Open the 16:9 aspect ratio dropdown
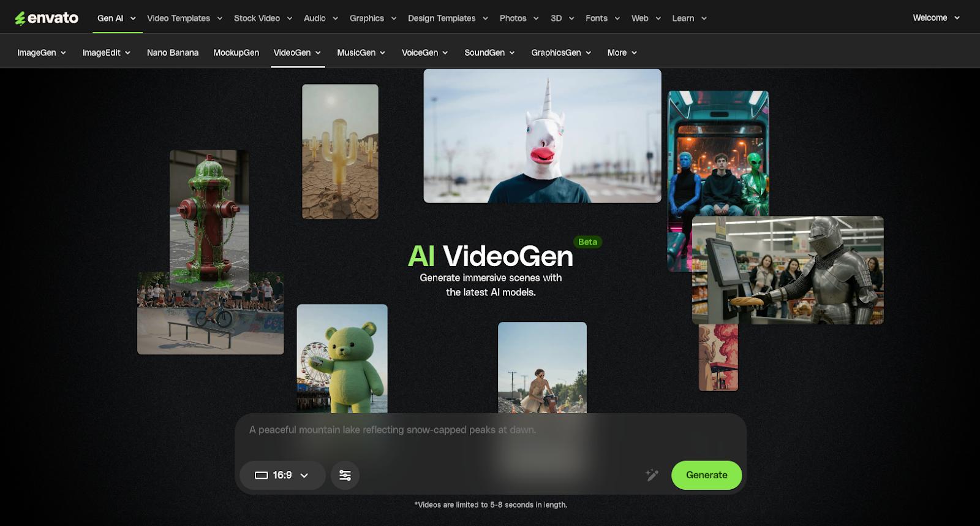Viewport: 980px width, 526px height. (x=282, y=475)
